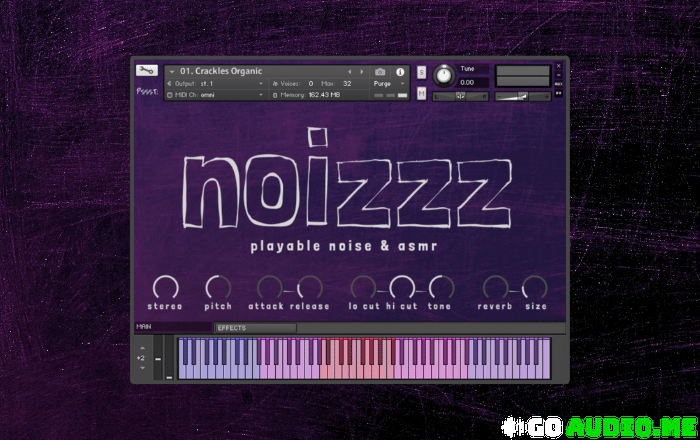Open the instrument info icon
The image size is (700, 440).
400,72
